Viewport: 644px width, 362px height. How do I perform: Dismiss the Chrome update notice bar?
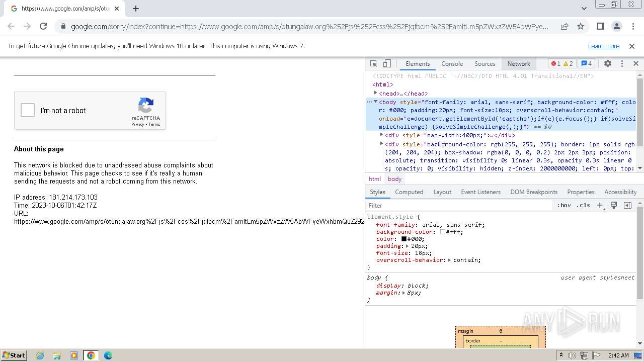632,46
